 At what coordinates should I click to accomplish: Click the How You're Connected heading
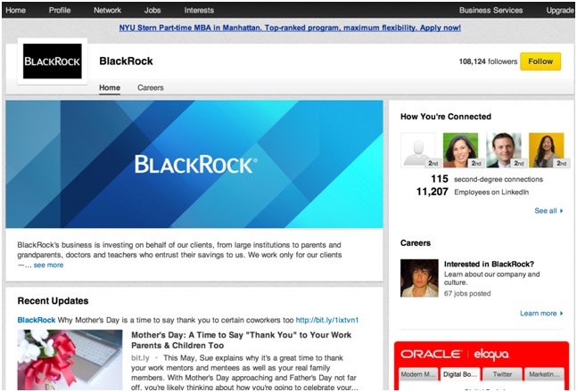click(446, 117)
